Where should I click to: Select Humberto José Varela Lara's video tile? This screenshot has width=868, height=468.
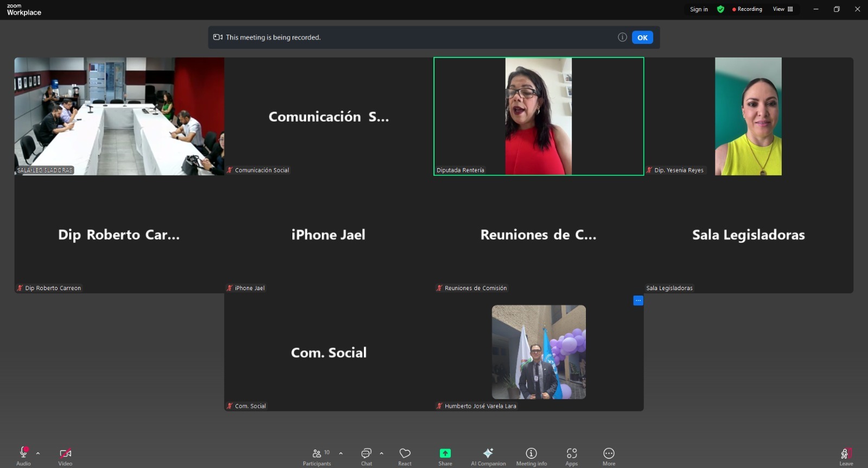point(538,352)
